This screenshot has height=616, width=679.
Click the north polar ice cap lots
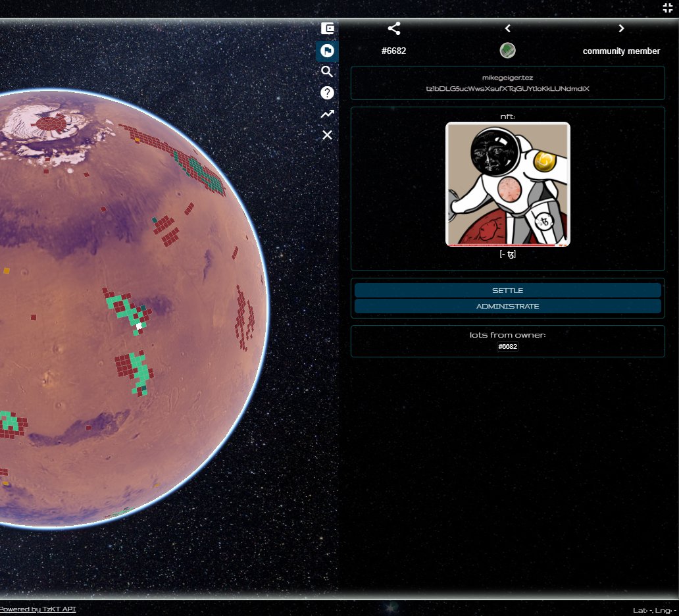(51, 124)
